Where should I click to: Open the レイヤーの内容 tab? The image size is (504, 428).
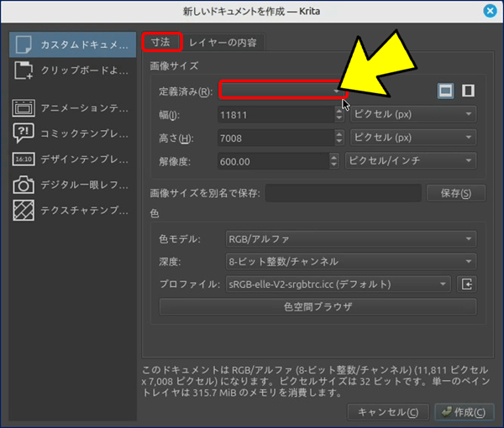(223, 42)
